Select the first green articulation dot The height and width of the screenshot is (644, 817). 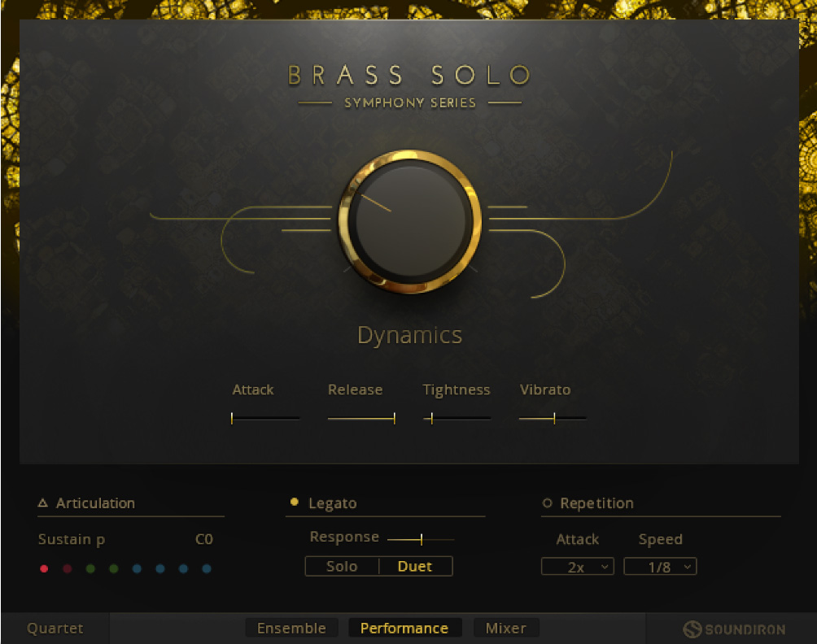click(x=90, y=568)
